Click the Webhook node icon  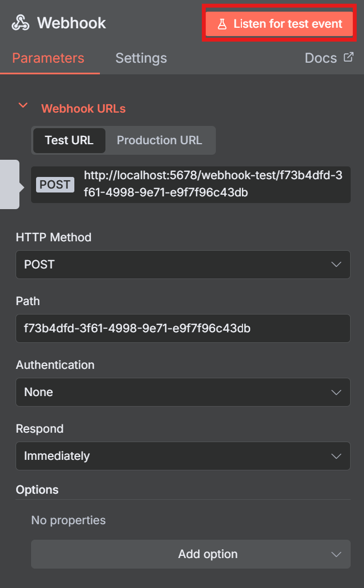[21, 23]
